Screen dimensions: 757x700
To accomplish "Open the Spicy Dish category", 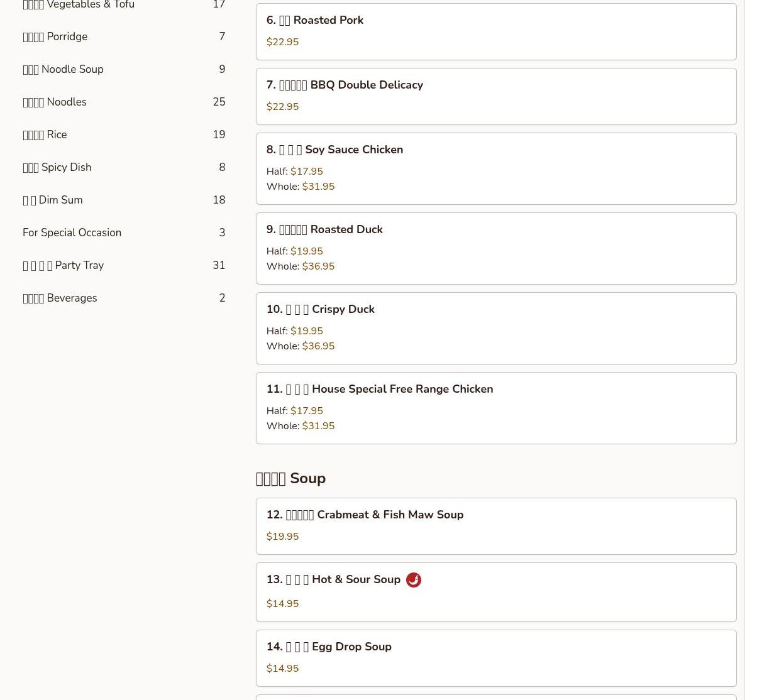I will click(x=124, y=167).
